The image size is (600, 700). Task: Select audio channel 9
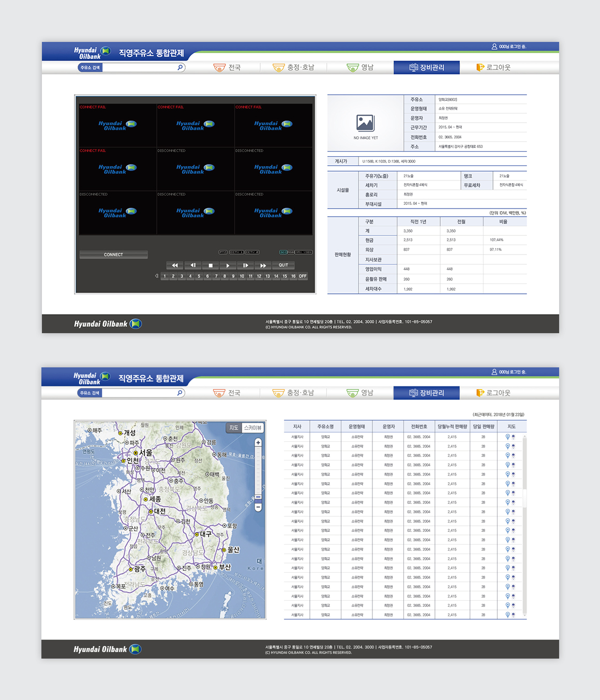tap(233, 276)
